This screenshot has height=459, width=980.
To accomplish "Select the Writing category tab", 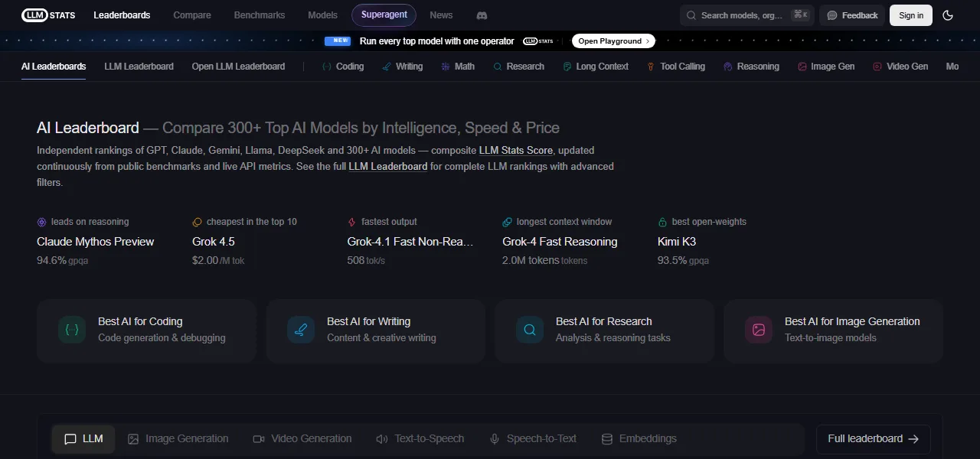I will pyautogui.click(x=403, y=67).
